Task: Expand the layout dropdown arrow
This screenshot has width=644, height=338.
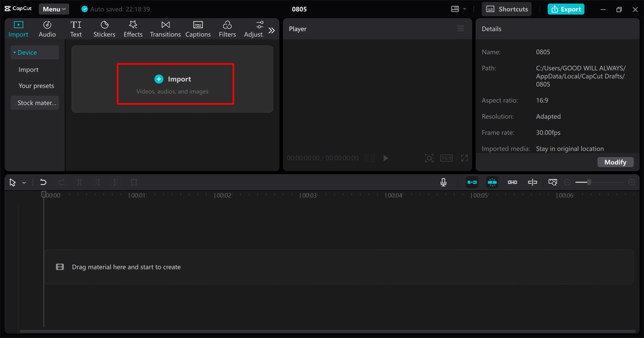Action: 464,9
